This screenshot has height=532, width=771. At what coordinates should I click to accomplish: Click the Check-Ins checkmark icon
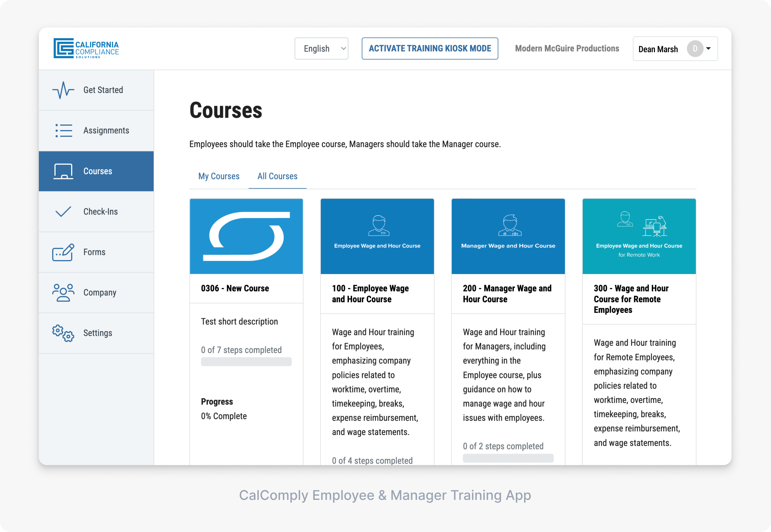pos(63,211)
